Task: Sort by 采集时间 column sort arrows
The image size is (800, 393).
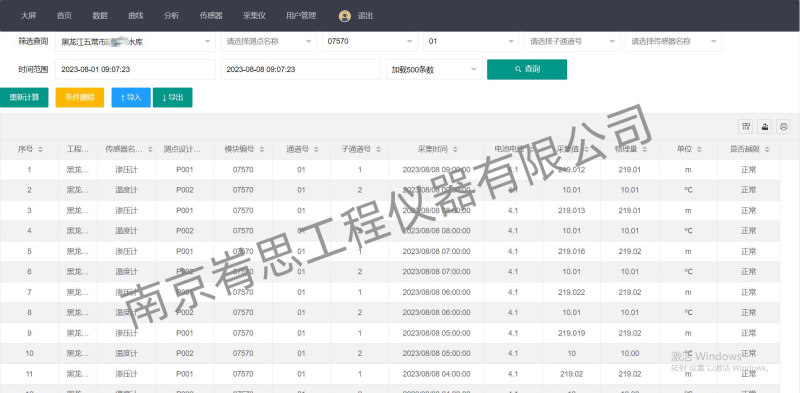Action: click(x=455, y=150)
